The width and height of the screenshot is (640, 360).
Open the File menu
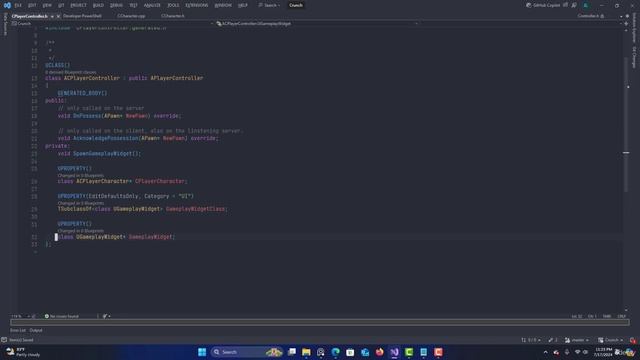[18, 5]
